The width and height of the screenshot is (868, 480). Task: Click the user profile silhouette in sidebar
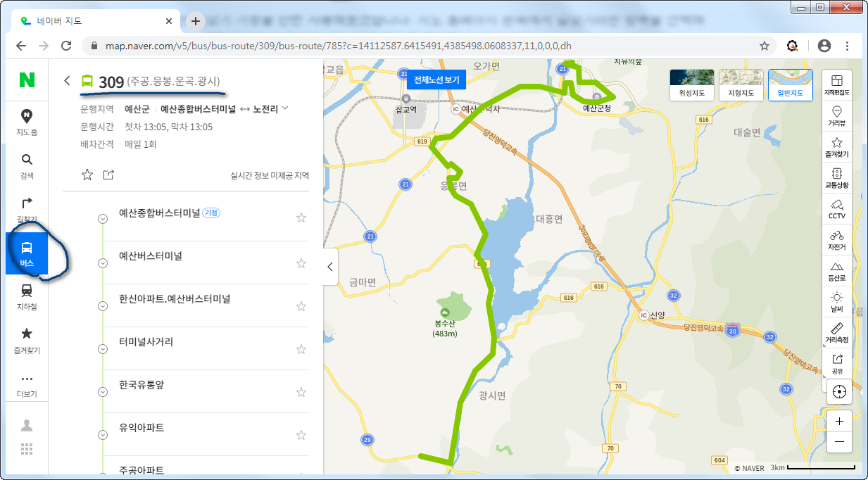[x=27, y=425]
